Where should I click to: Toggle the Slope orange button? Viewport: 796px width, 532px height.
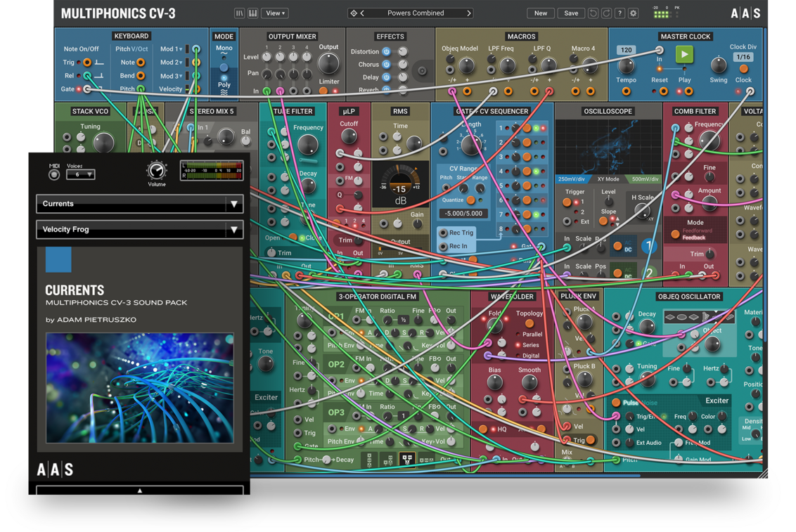tap(603, 221)
